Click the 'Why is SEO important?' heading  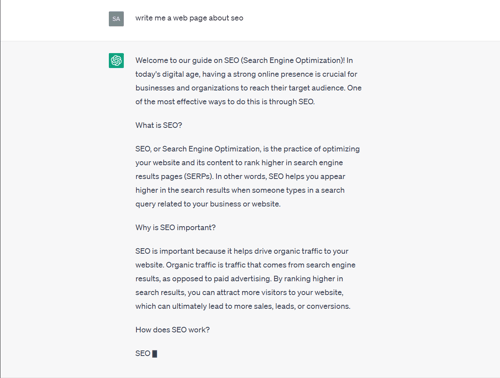[175, 227]
